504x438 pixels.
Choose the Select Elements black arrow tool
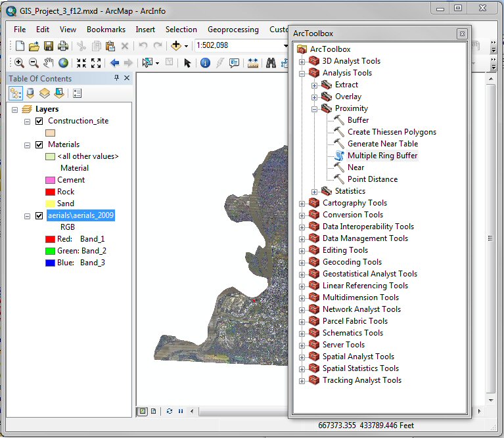tap(187, 62)
